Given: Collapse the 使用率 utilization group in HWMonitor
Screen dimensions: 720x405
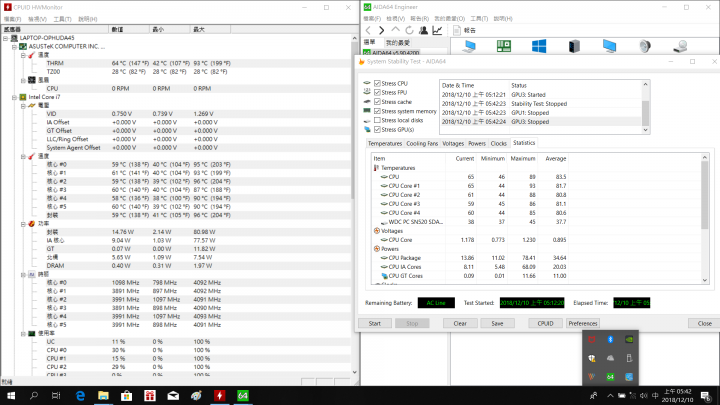Looking at the screenshot, I should 23,333.
